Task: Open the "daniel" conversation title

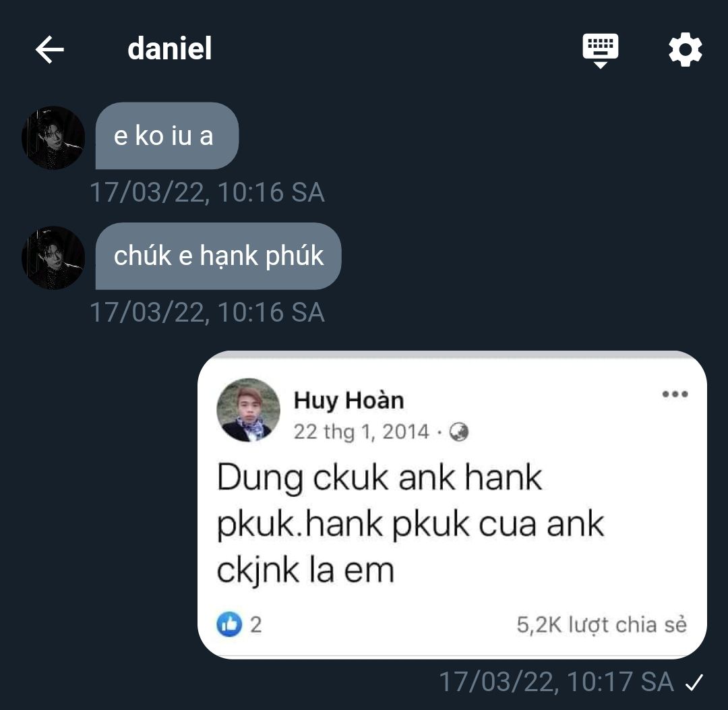Action: [169, 49]
